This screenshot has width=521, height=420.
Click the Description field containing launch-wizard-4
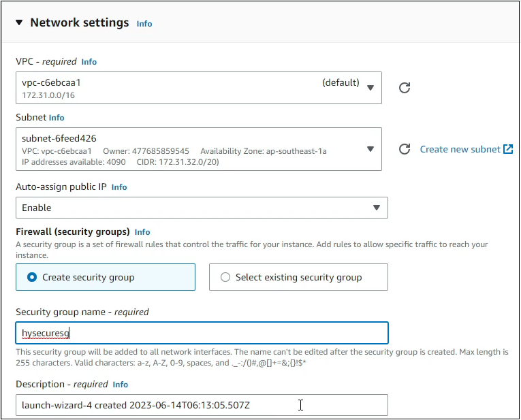202,405
